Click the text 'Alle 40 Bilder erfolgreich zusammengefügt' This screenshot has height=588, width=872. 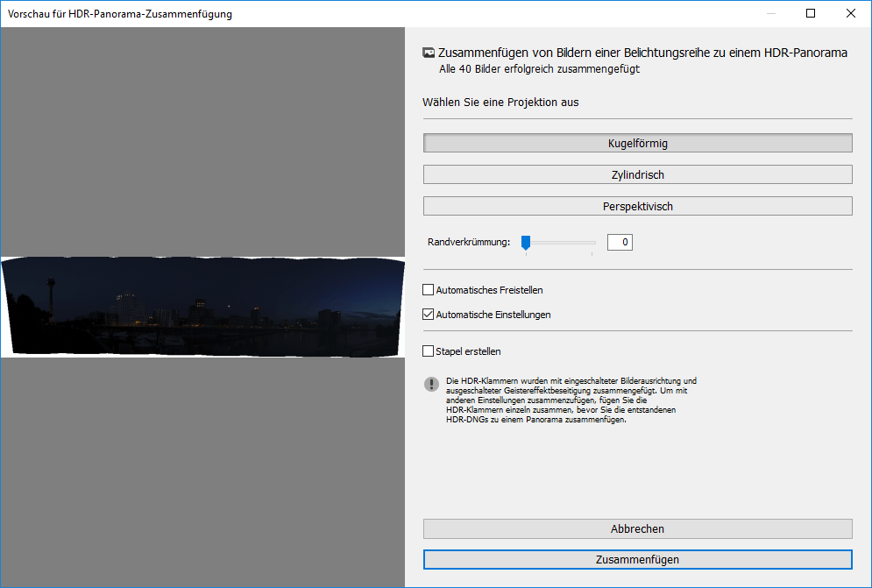[540, 69]
